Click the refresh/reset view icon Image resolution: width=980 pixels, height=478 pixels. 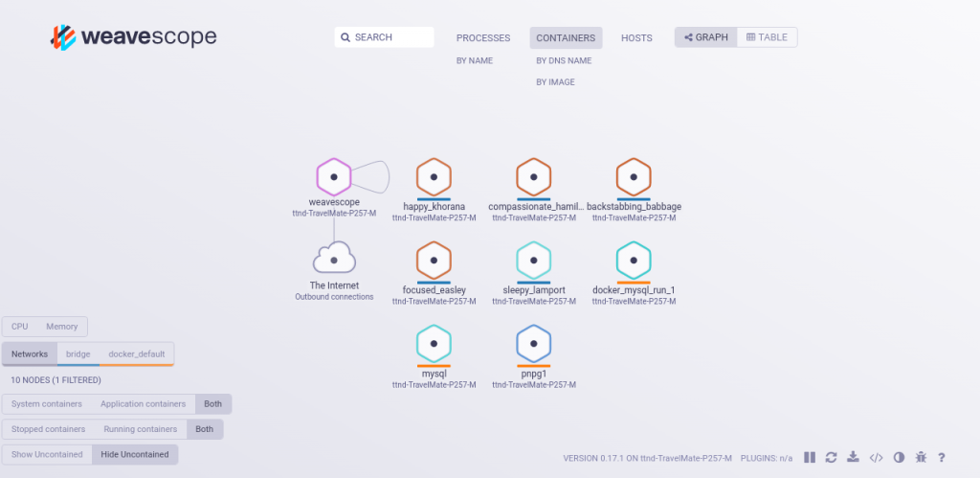(832, 458)
